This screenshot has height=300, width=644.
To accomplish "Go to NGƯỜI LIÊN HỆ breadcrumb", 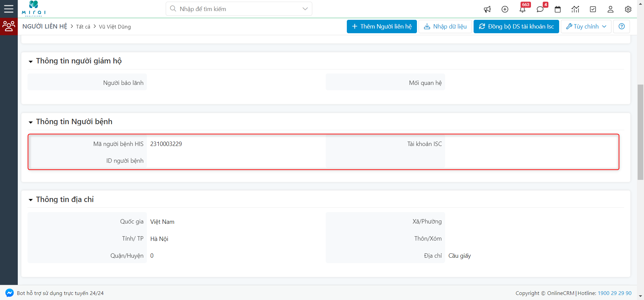I will click(45, 27).
